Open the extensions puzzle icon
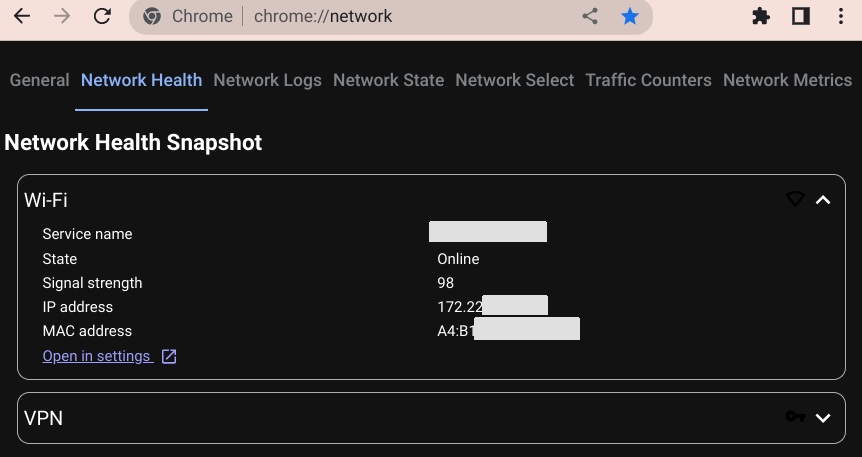 (x=761, y=17)
